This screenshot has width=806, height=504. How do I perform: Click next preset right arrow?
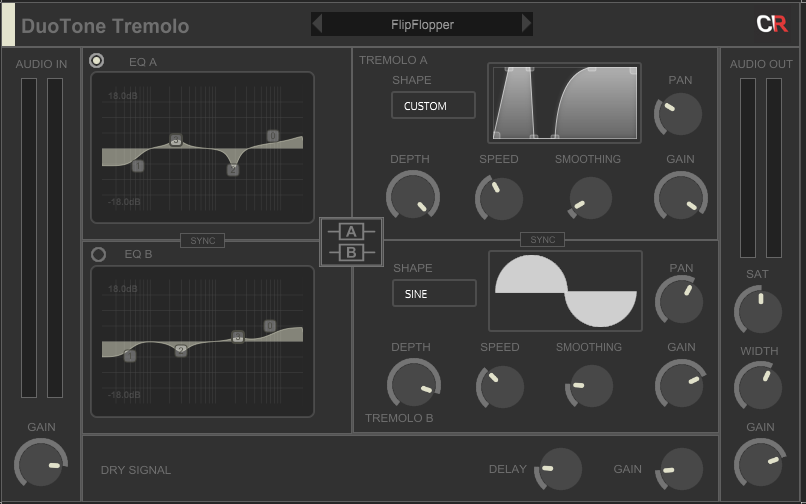coord(527,24)
